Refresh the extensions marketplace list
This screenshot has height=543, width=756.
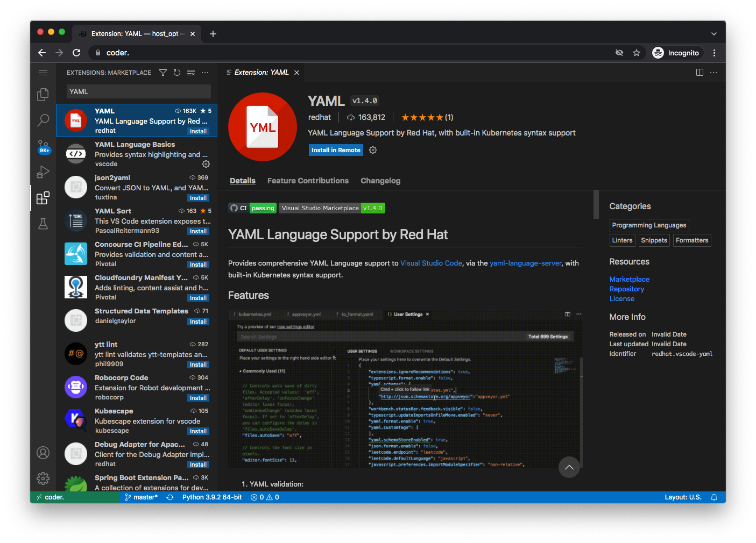pyautogui.click(x=177, y=73)
